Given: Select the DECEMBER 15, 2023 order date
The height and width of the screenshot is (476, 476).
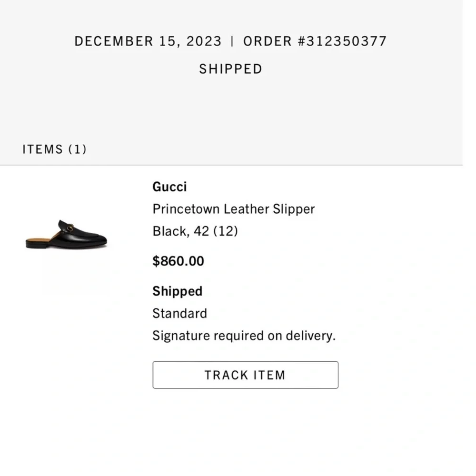Looking at the screenshot, I should tap(148, 41).
